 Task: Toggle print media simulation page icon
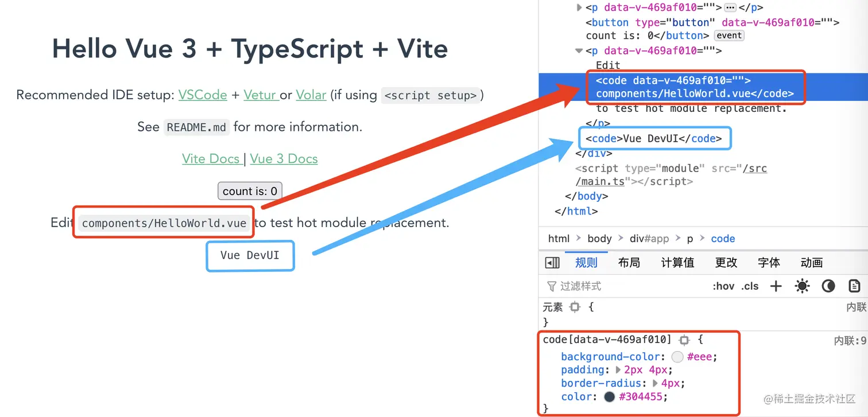[854, 286]
